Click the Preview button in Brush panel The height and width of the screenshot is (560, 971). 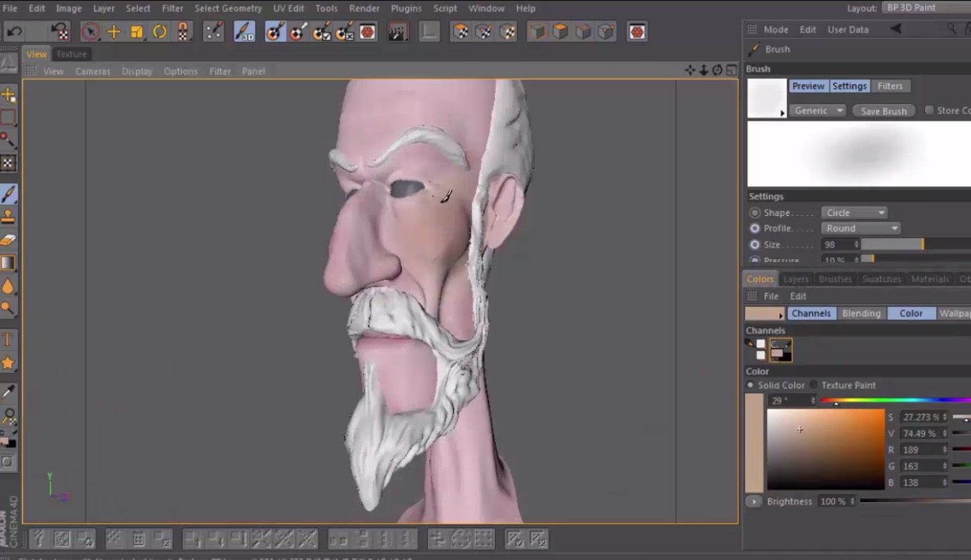[x=809, y=86]
